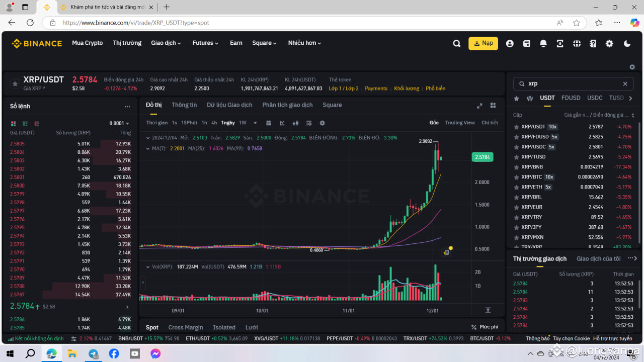Open the wallet icon in header
The width and height of the screenshot is (644, 362).
click(x=526, y=44)
